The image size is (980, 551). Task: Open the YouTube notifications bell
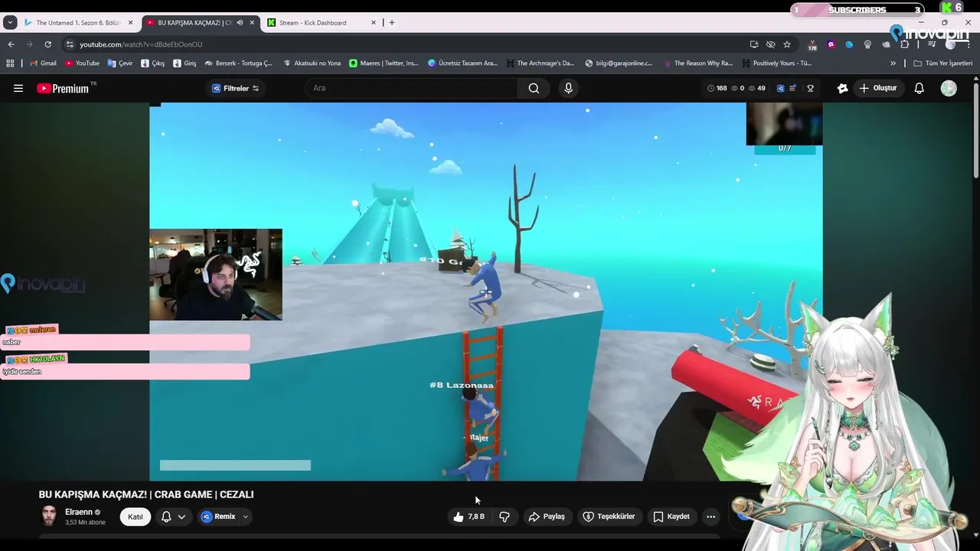[920, 88]
